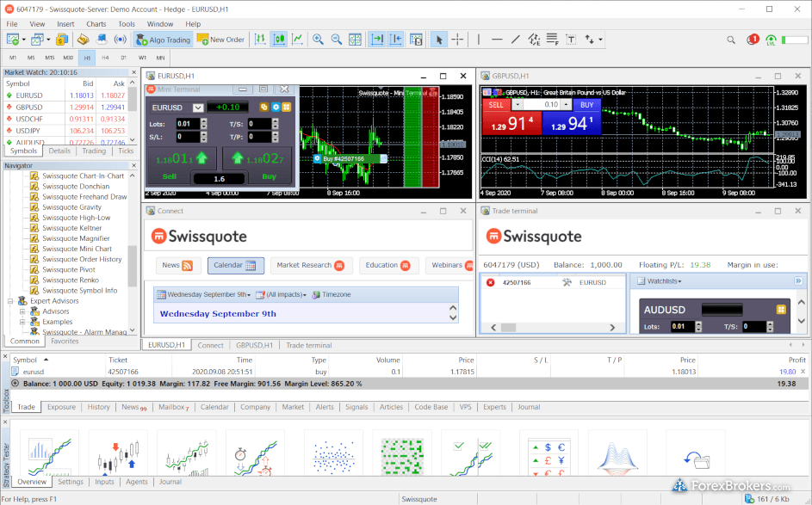Draw a vertical line on chart

coord(479,40)
